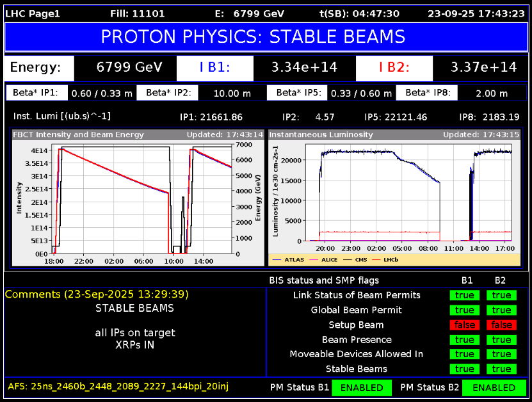Screen dimensions: 532x402
Task: Click the LHC Page1 title label
Action: point(33,13)
